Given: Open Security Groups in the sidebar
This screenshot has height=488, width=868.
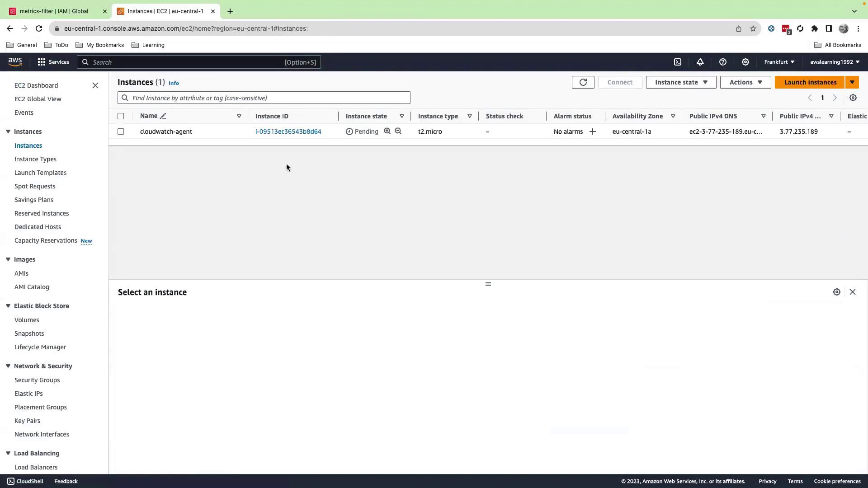Looking at the screenshot, I should tap(37, 380).
